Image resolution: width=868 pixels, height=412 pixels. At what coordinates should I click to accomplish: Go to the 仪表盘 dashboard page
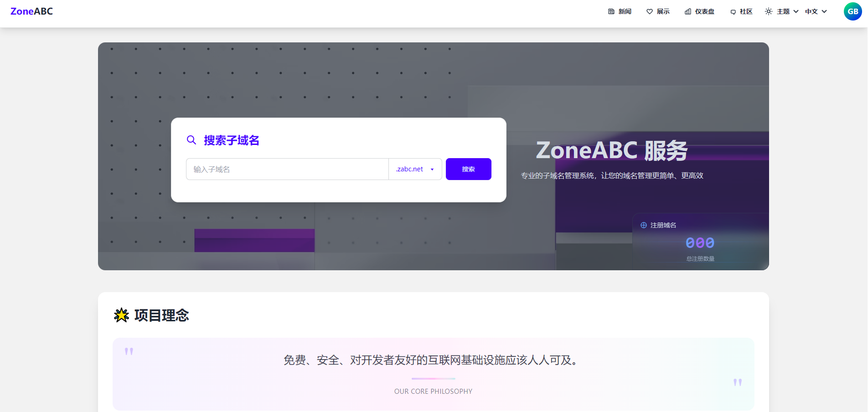pyautogui.click(x=700, y=11)
